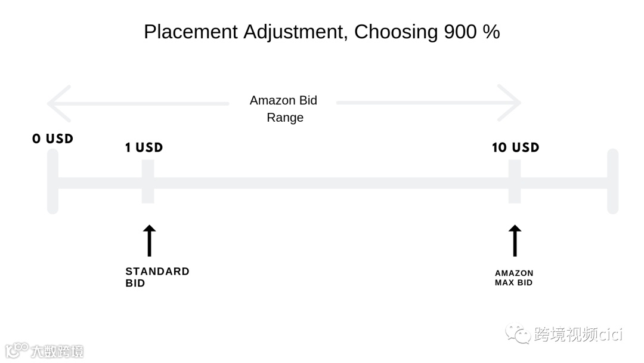Click the left end cap below 0 USD
The image size is (644, 363).
52,181
